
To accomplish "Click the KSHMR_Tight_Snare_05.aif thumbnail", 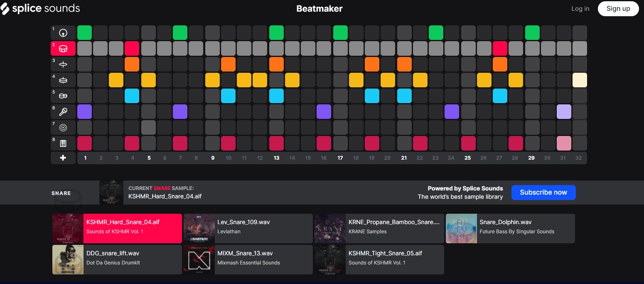I will [x=330, y=259].
